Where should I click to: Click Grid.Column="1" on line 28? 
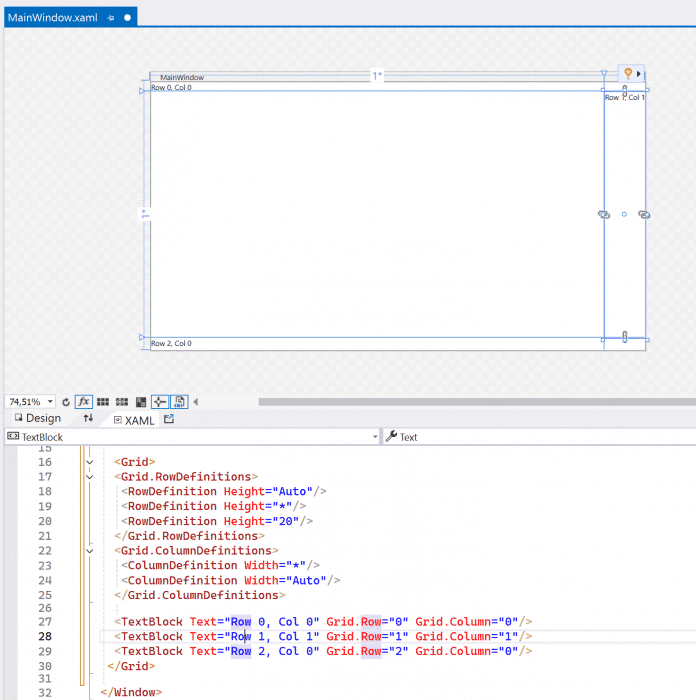[467, 637]
